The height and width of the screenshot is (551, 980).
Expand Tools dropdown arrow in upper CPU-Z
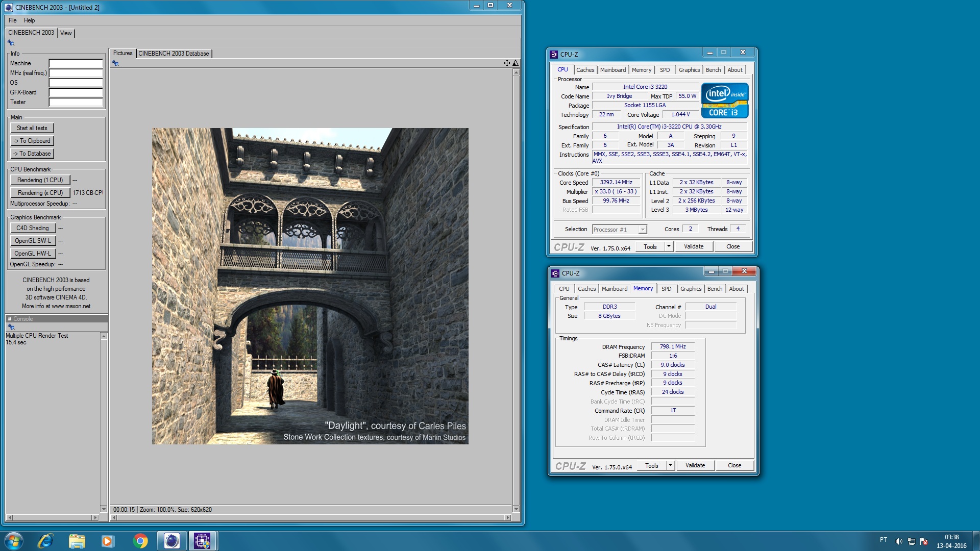pyautogui.click(x=669, y=247)
